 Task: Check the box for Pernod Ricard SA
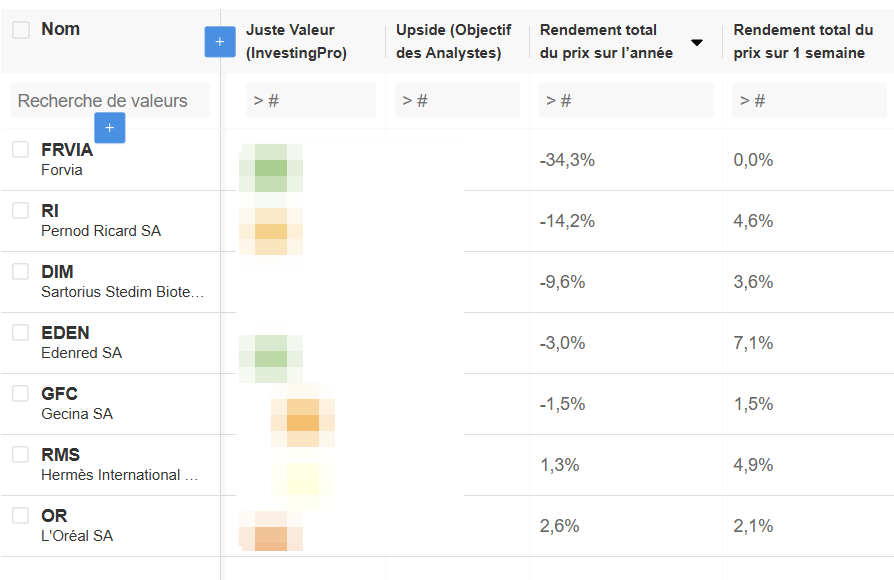[21, 211]
